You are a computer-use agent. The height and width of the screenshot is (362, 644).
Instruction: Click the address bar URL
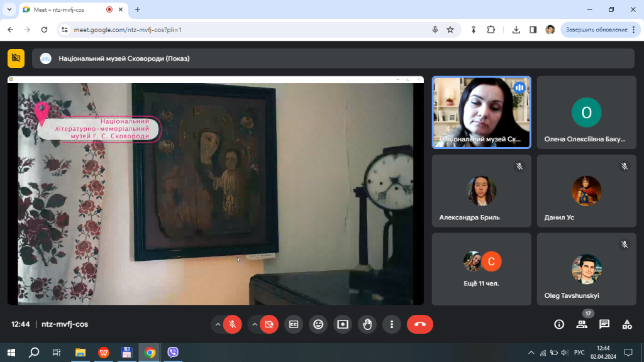pos(128,30)
